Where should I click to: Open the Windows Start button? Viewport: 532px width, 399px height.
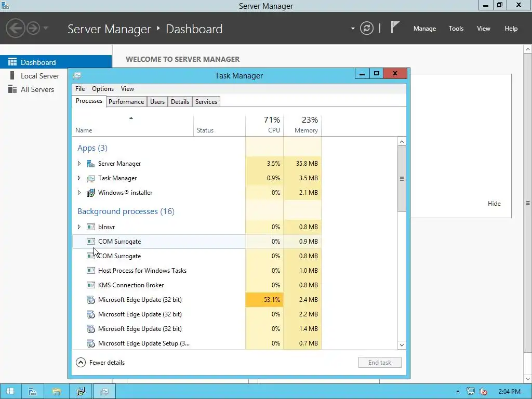10,392
